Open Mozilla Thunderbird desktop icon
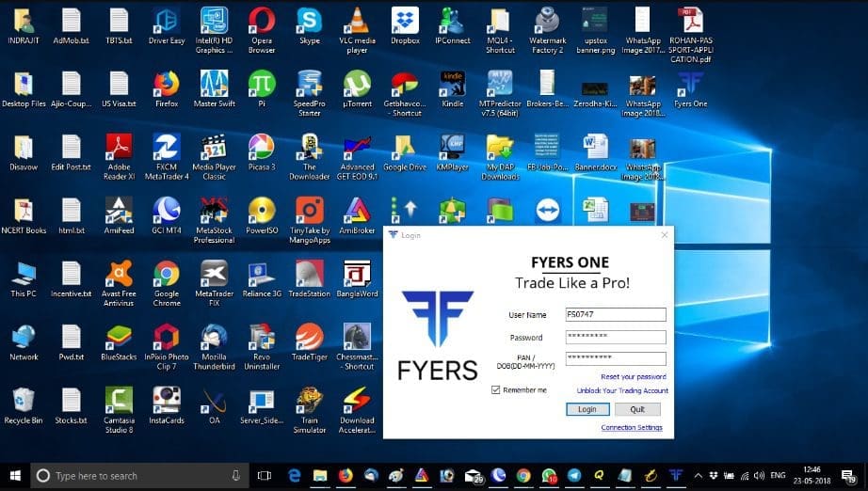The height and width of the screenshot is (491, 868). pyautogui.click(x=215, y=347)
